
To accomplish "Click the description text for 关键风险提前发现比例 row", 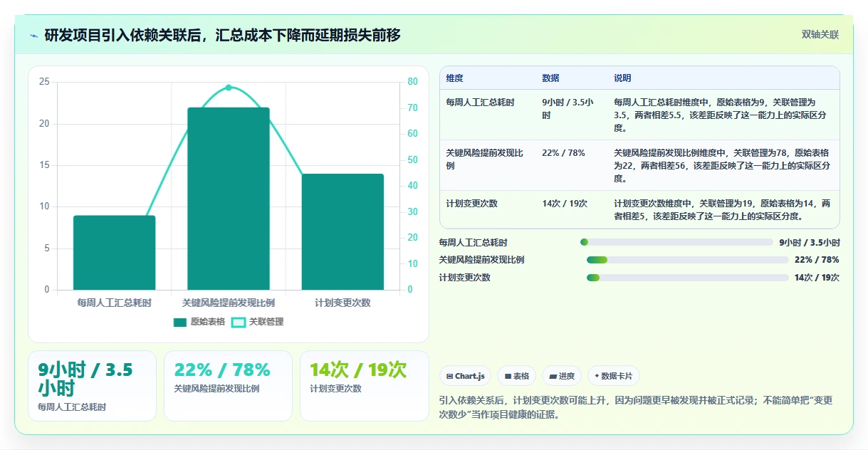I will (722, 166).
